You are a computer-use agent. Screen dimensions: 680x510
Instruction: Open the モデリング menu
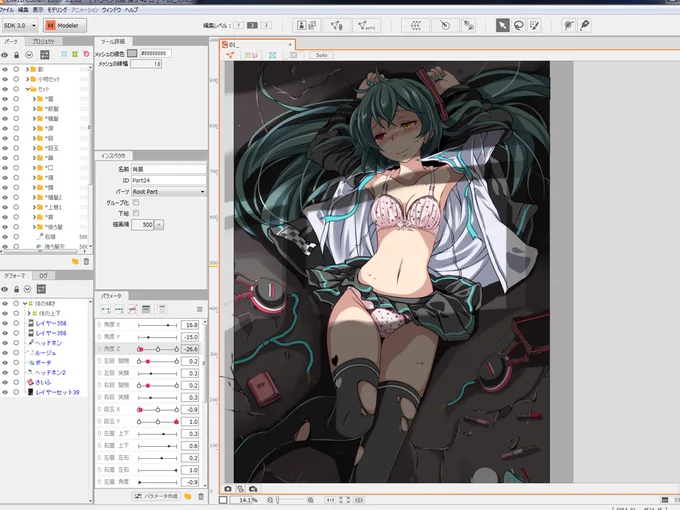(57, 10)
